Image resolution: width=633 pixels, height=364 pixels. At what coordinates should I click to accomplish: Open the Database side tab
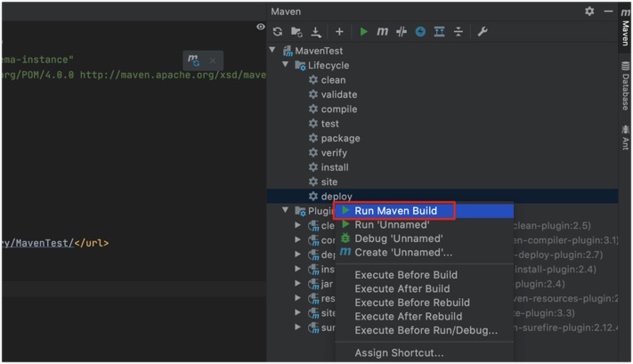point(625,86)
